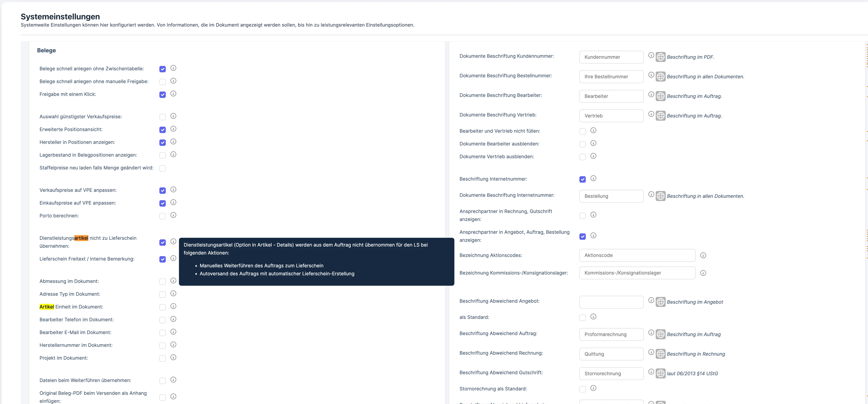
Task: Focus the empty Beschriftung Abweichend Angebot field
Action: click(611, 302)
